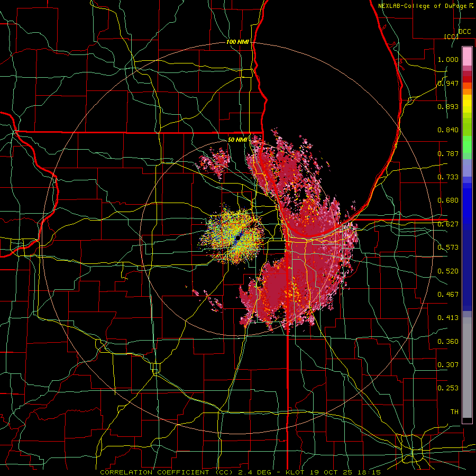Viewport: 476px width, 476px height.
Task: Select the 0.947 scale value
Action: click(x=448, y=83)
